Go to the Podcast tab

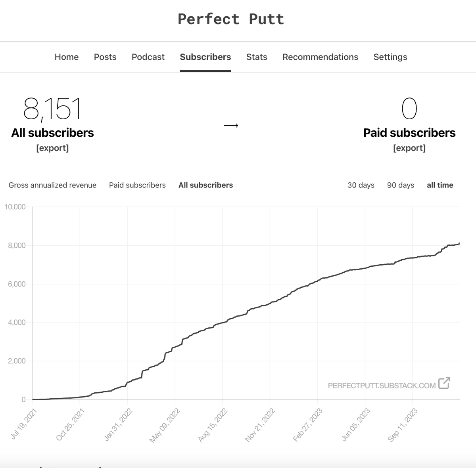[148, 57]
